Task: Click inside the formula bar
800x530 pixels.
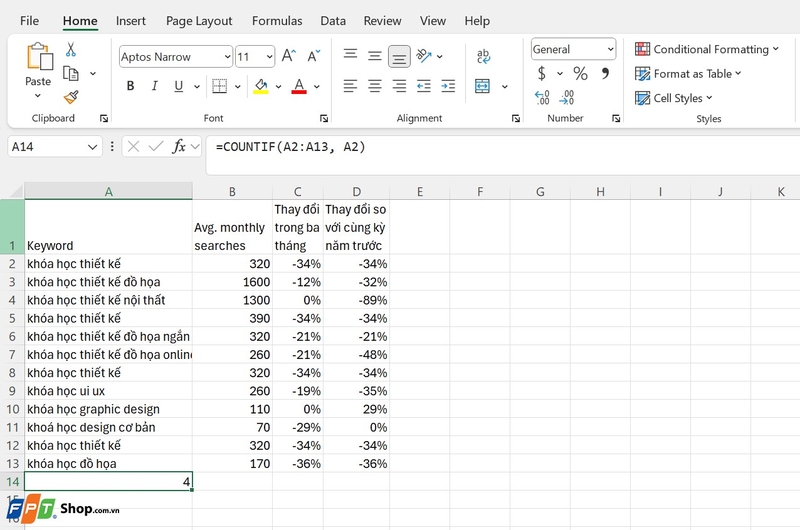Action: coord(503,155)
